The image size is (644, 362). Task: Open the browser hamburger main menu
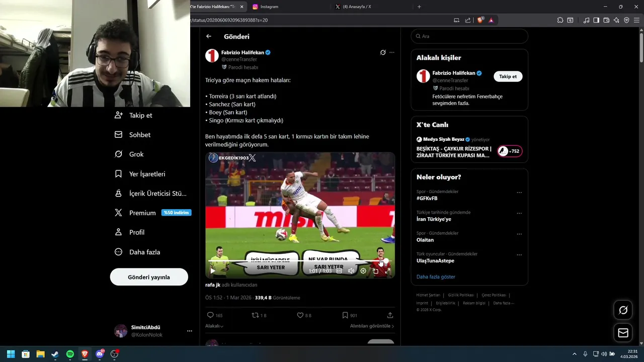(x=636, y=20)
